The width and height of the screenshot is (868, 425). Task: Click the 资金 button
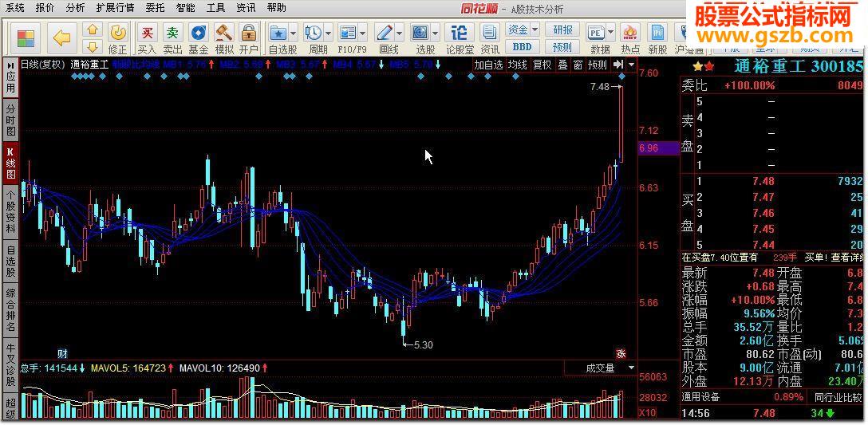pos(518,30)
